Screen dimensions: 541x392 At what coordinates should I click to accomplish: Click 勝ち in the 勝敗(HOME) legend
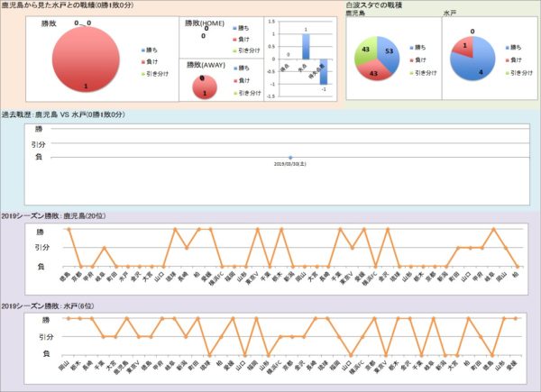[241, 28]
